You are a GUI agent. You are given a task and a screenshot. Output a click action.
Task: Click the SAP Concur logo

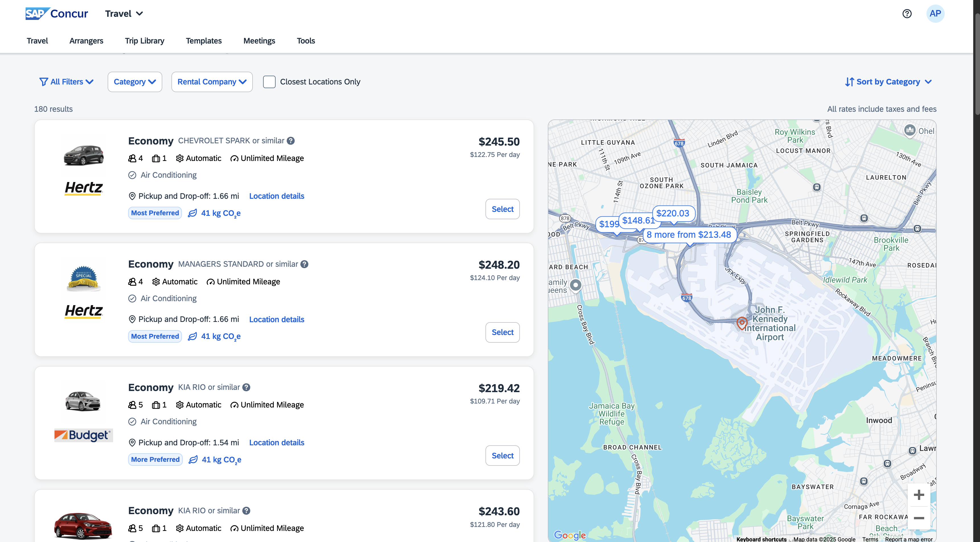57,14
